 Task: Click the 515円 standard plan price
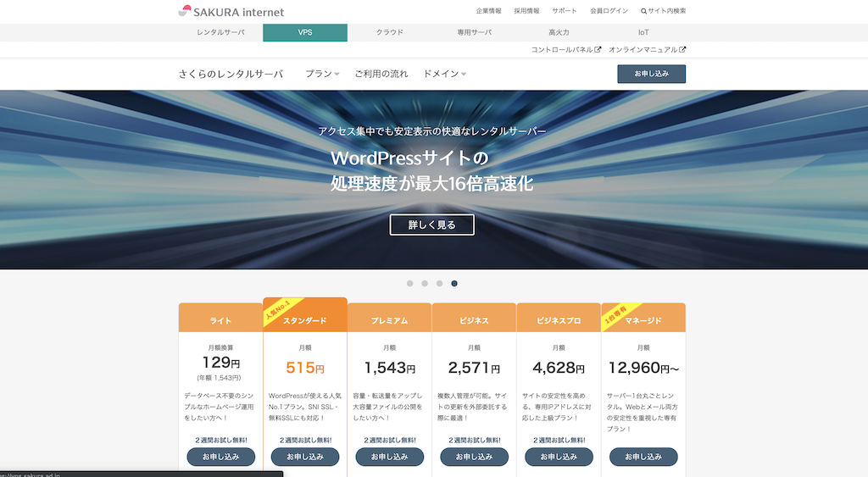pyautogui.click(x=305, y=368)
